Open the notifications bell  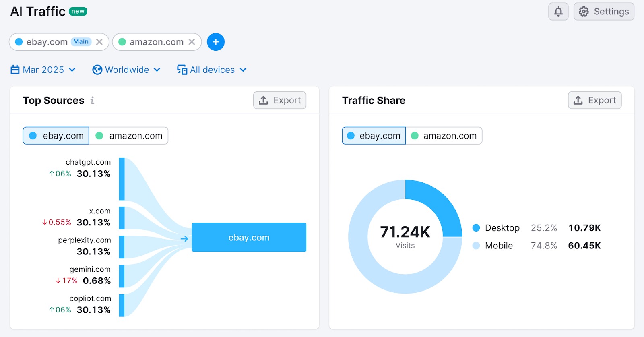click(x=558, y=11)
